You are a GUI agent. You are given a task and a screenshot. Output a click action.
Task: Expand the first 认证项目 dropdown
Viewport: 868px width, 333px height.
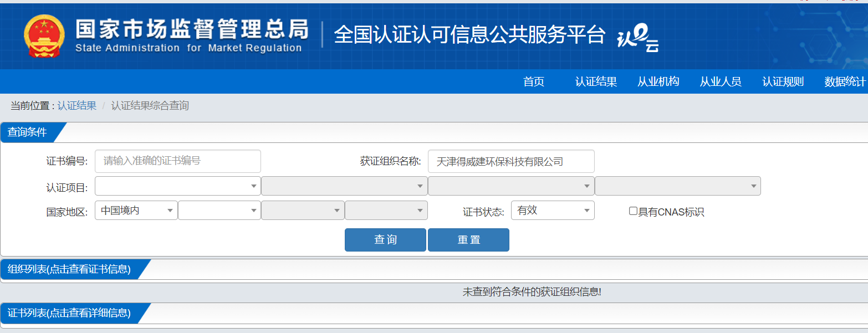pos(178,186)
